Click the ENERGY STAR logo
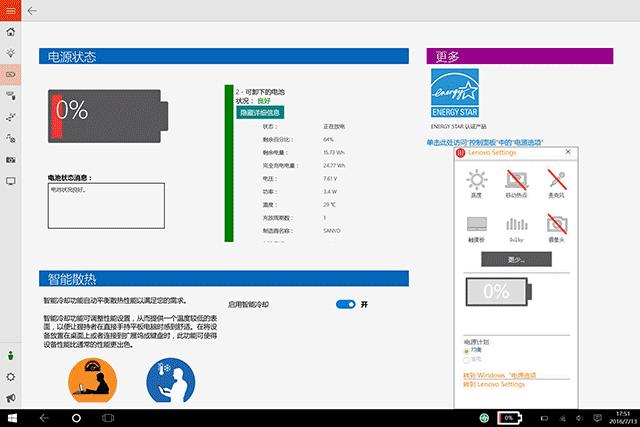The height and width of the screenshot is (427, 640). [x=455, y=93]
